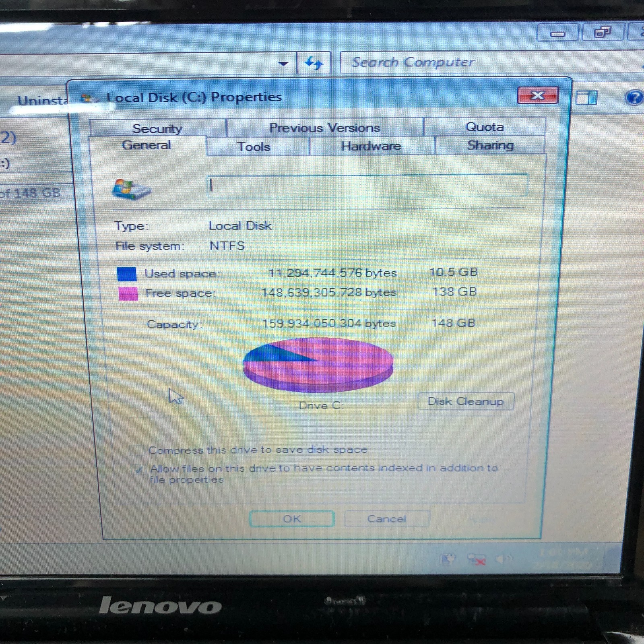Switch to the Security tab

coord(157,128)
